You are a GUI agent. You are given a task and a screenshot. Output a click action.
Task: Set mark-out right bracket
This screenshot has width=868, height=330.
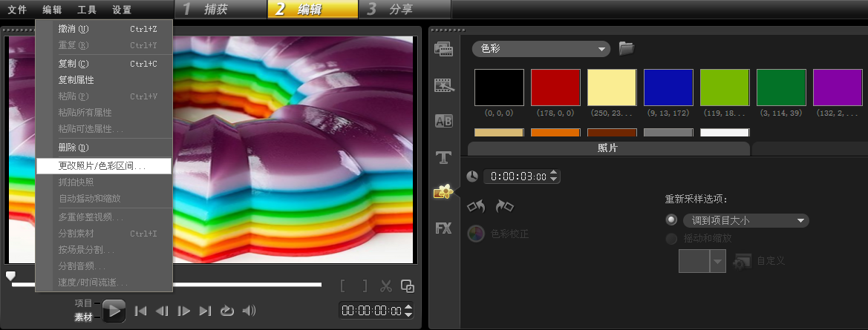tap(365, 286)
